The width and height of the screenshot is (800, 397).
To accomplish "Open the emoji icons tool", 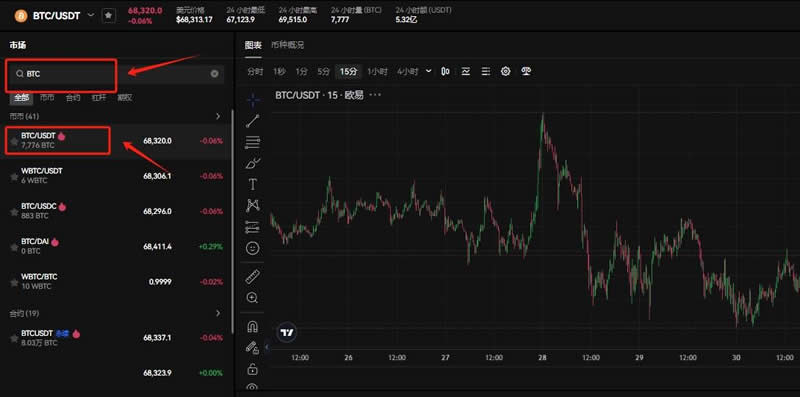I will tap(253, 248).
